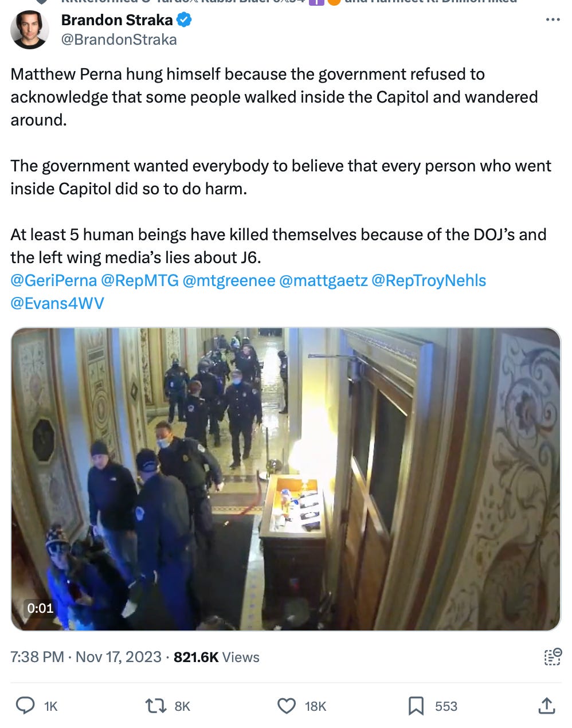Open the @BrandonStraka handle
Image resolution: width=572 pixels, height=728 pixels.
pyautogui.click(x=119, y=40)
